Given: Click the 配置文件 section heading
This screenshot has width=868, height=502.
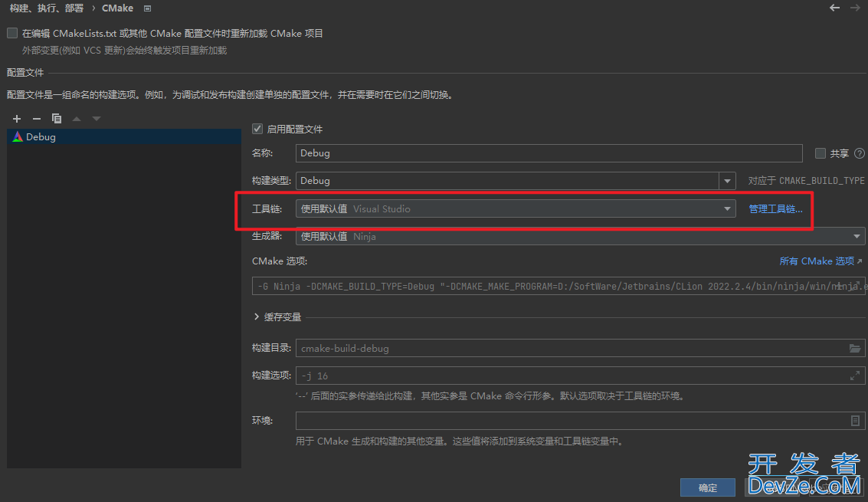Looking at the screenshot, I should 25,73.
